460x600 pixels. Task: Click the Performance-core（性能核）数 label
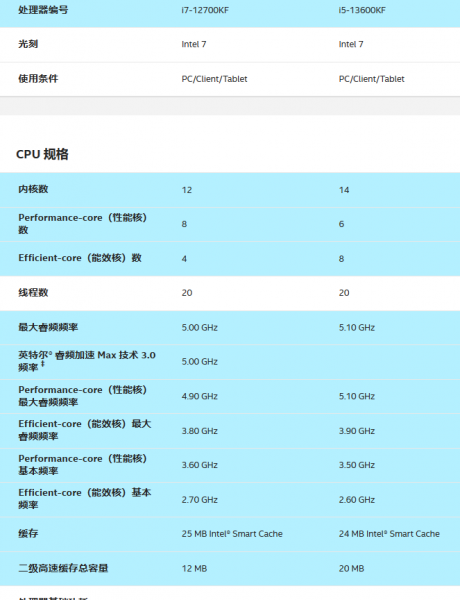[83, 224]
